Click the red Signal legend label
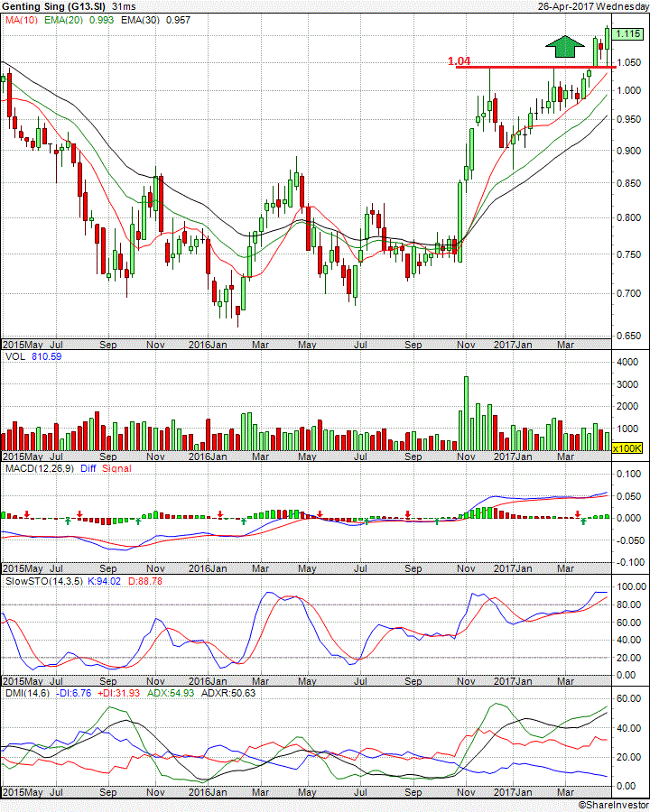This screenshot has width=650, height=812. [x=116, y=468]
